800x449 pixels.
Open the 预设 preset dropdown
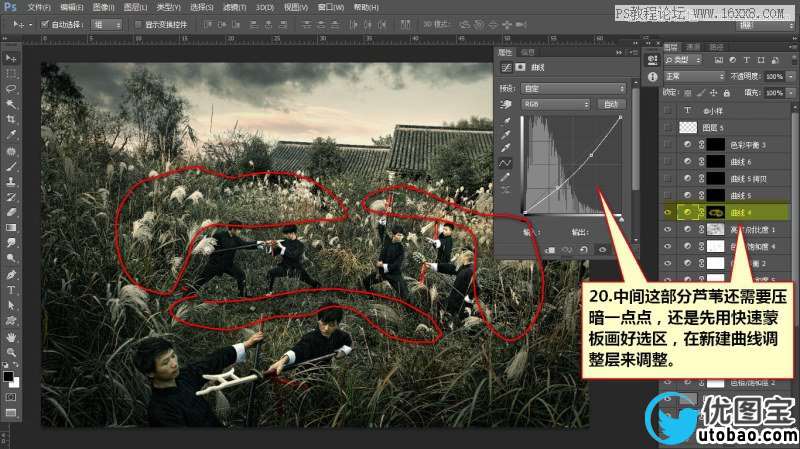click(573, 88)
